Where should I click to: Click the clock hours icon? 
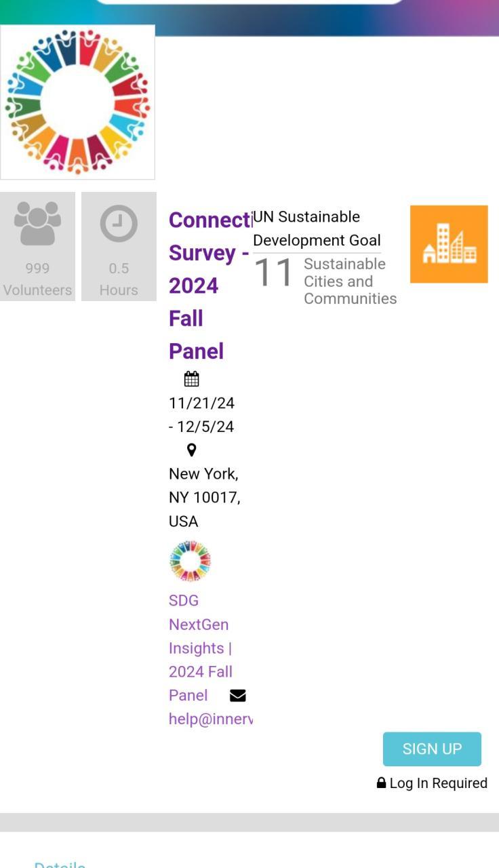pyautogui.click(x=119, y=224)
